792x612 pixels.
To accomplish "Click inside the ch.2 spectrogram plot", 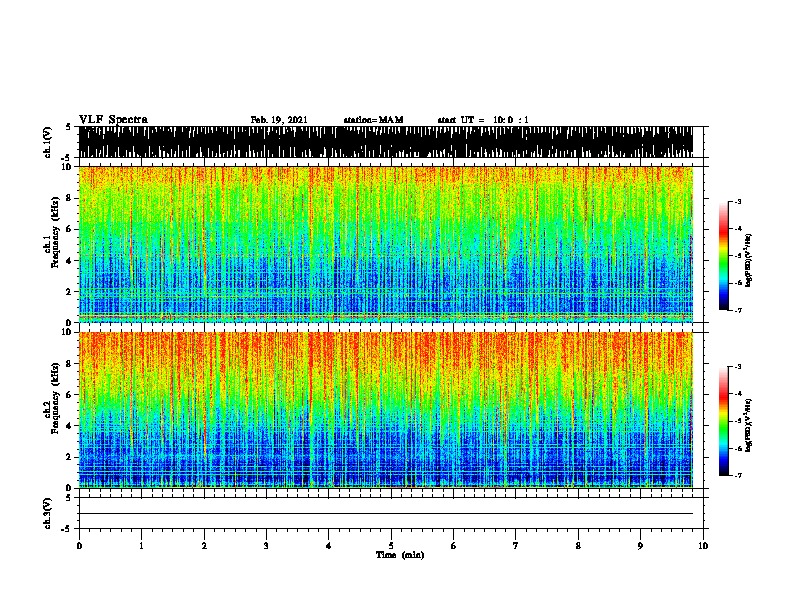I will pyautogui.click(x=386, y=410).
